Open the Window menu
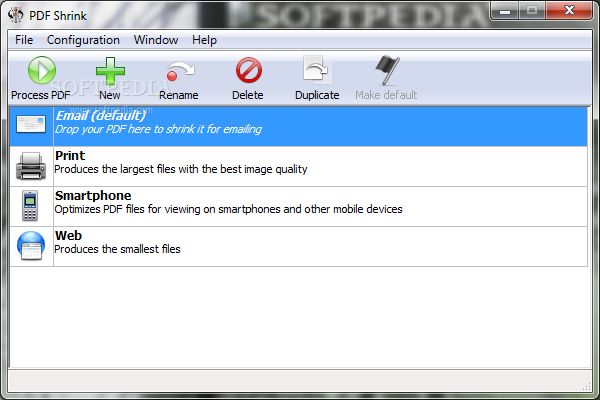The image size is (600, 400). click(x=156, y=40)
